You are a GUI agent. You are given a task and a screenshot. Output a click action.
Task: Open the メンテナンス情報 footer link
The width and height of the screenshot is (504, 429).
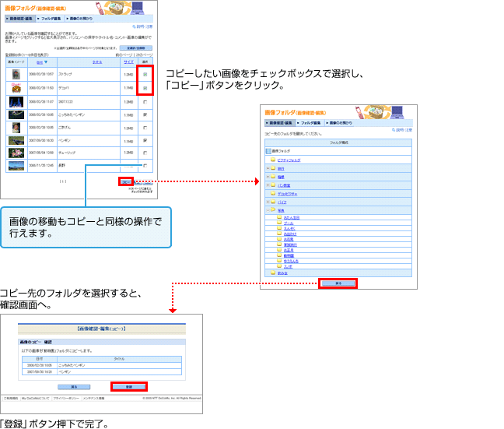(x=93, y=399)
